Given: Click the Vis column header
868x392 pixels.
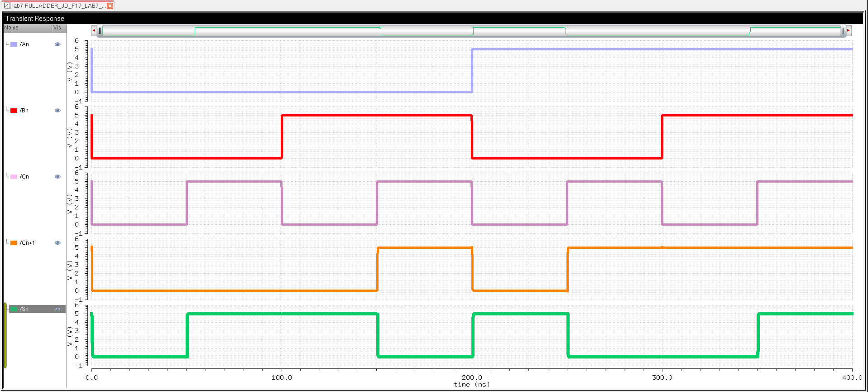Looking at the screenshot, I should click(59, 28).
